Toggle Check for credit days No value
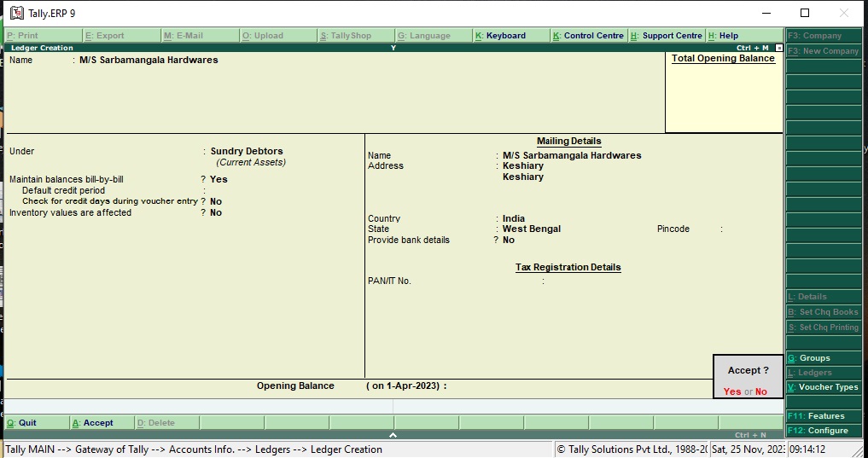Viewport: 868px width, 458px height. (216, 201)
